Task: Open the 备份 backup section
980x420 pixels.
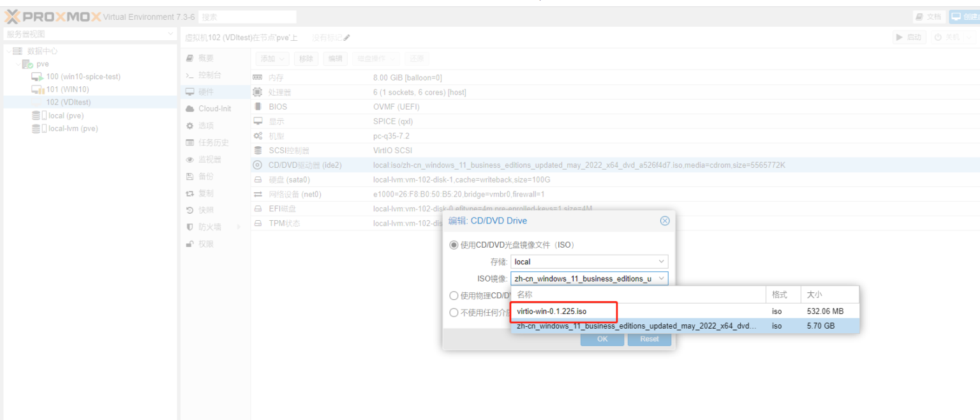Action: pyautogui.click(x=205, y=176)
